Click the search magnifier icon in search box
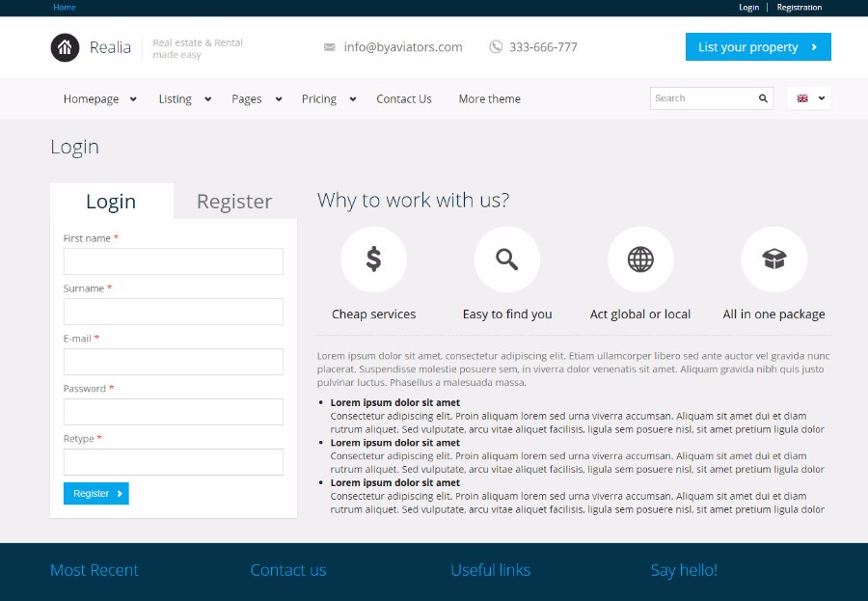 (x=763, y=98)
